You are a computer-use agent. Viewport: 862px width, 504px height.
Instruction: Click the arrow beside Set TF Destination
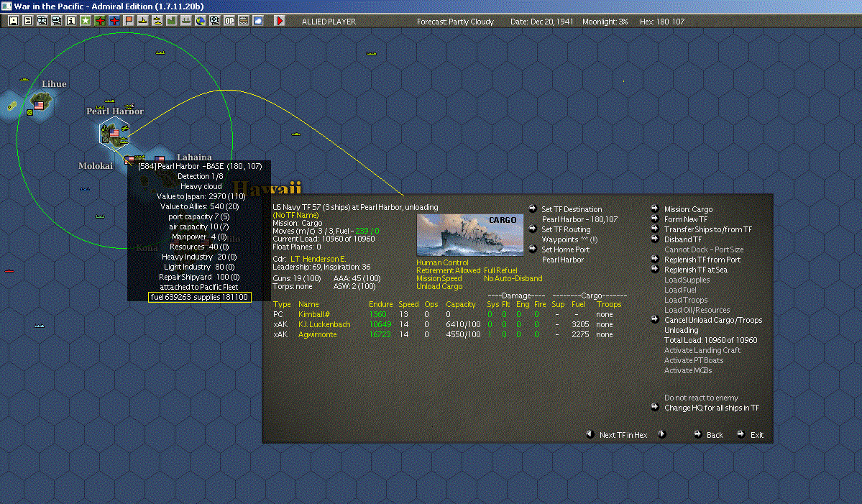click(x=532, y=209)
